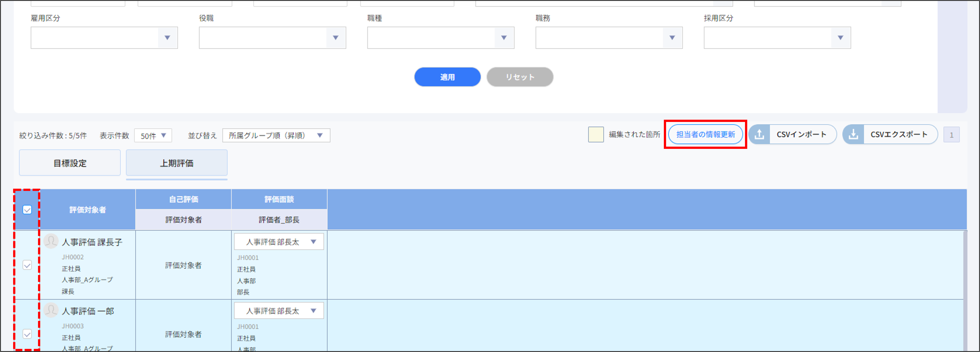
Task: Click the CSV import upload icon
Action: pos(759,134)
